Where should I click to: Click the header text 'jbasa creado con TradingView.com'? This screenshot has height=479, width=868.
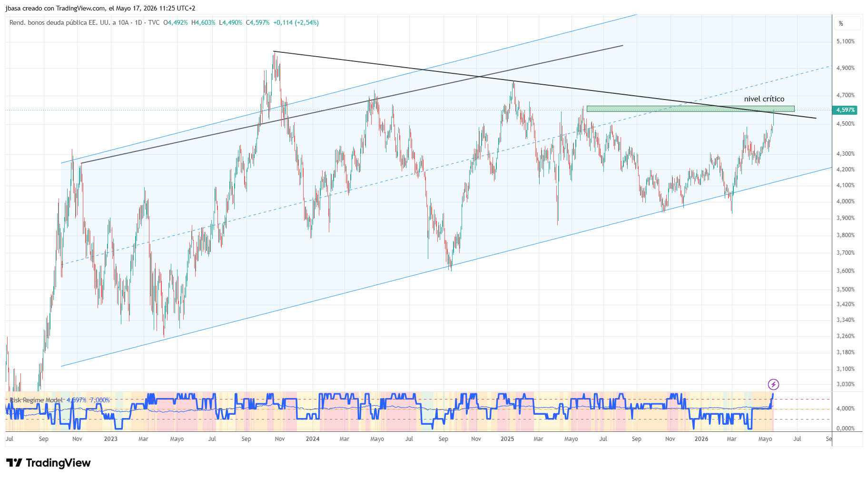pyautogui.click(x=55, y=8)
